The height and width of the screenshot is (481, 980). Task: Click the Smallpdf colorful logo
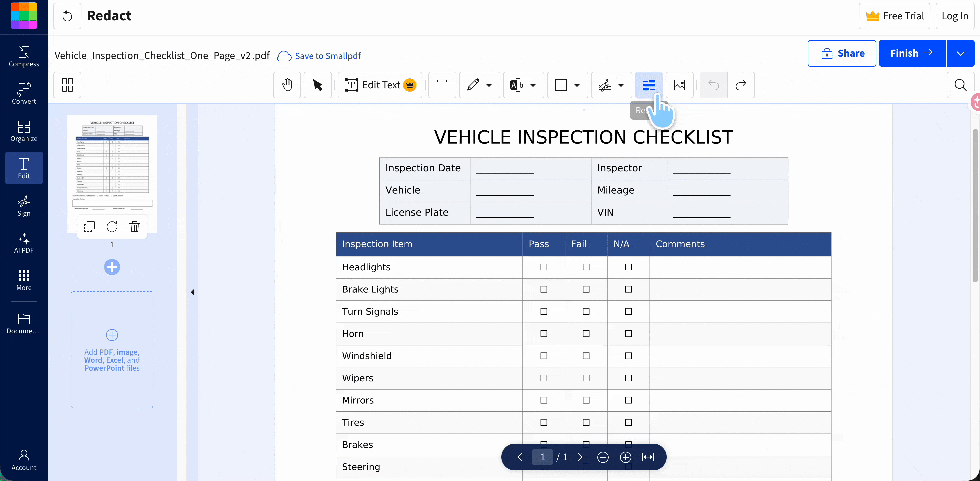pos(24,16)
